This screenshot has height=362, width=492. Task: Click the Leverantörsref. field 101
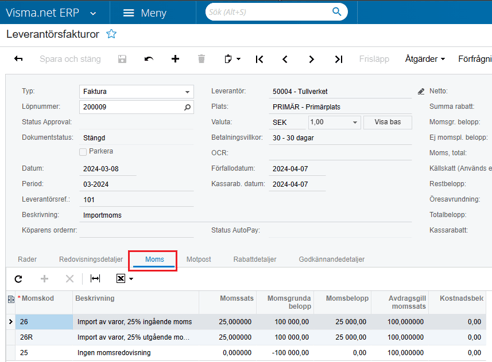pos(137,200)
